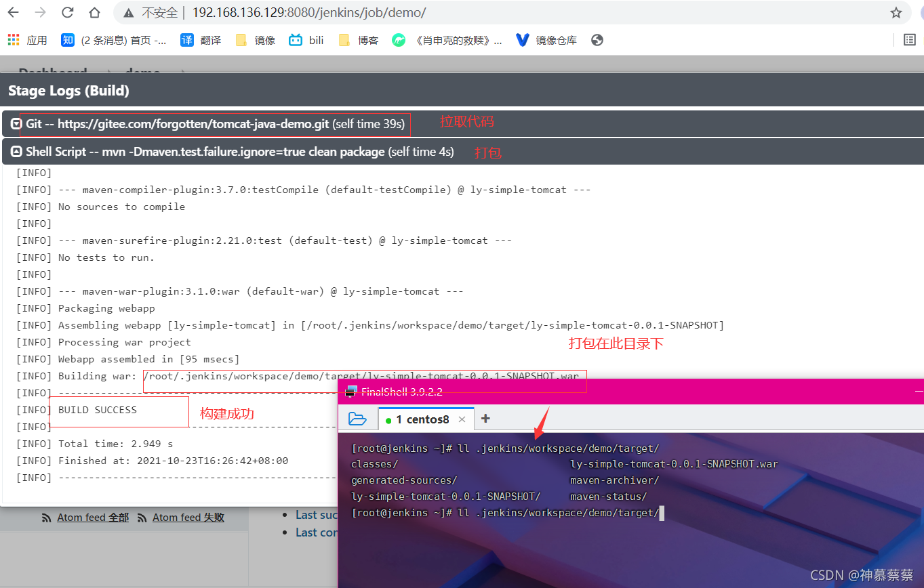Select maven-archiver/ in terminal output
924x588 pixels.
[614, 480]
